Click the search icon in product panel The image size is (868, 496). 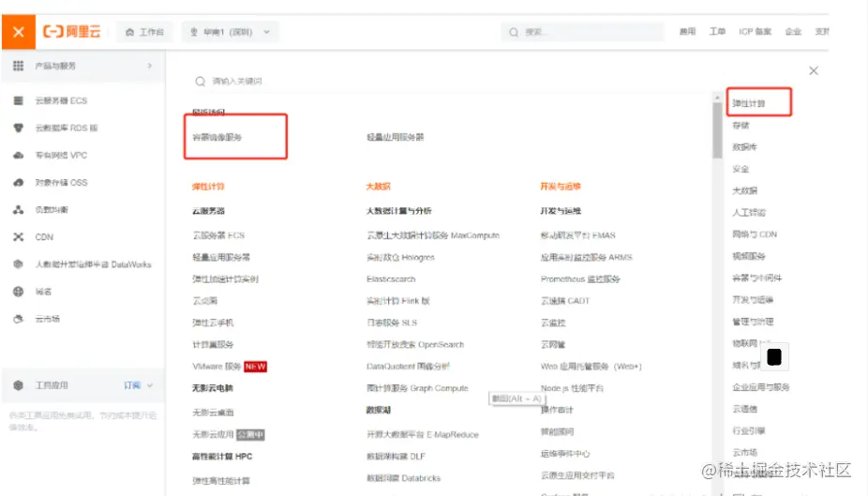pyautogui.click(x=200, y=82)
